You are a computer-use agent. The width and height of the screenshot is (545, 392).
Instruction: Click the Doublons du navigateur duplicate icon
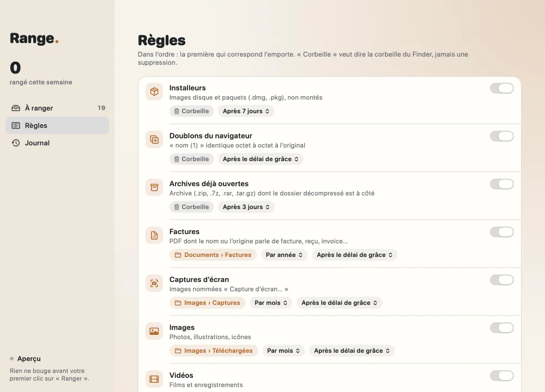click(x=154, y=139)
